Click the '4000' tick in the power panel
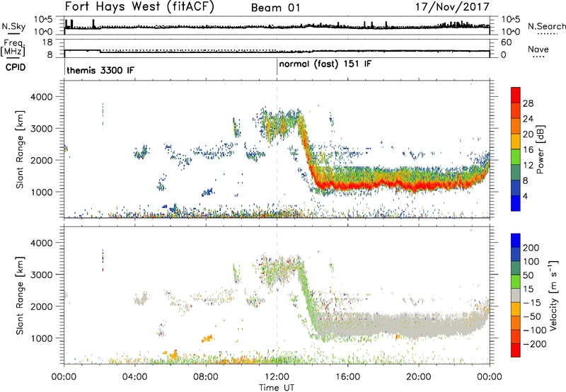 pos(41,97)
